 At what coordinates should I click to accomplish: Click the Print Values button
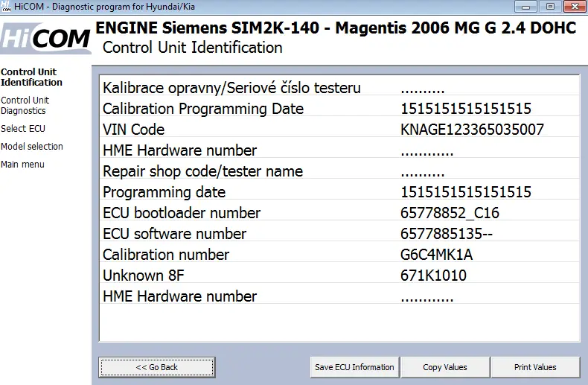tap(535, 367)
